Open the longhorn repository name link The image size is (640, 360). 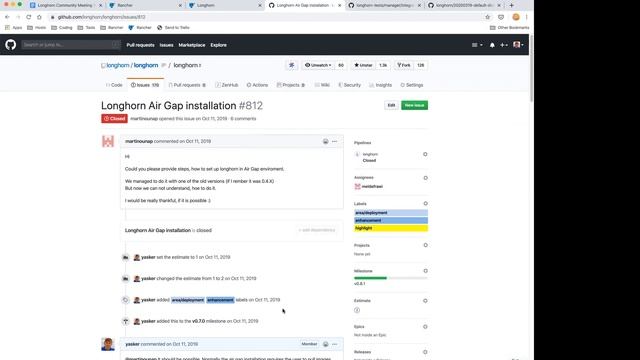click(x=146, y=65)
